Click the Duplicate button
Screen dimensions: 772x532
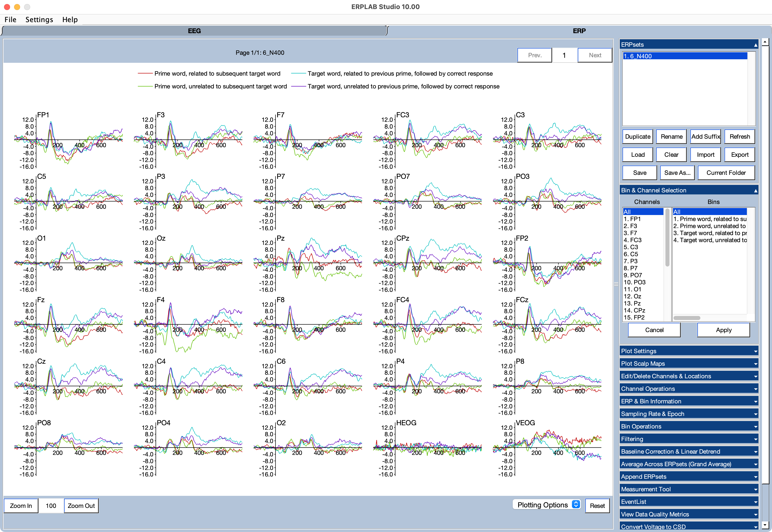point(638,136)
